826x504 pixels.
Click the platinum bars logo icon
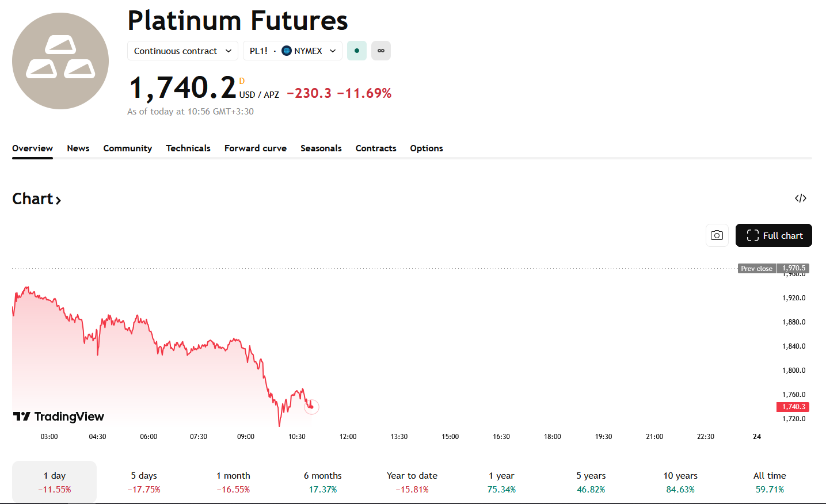60,61
